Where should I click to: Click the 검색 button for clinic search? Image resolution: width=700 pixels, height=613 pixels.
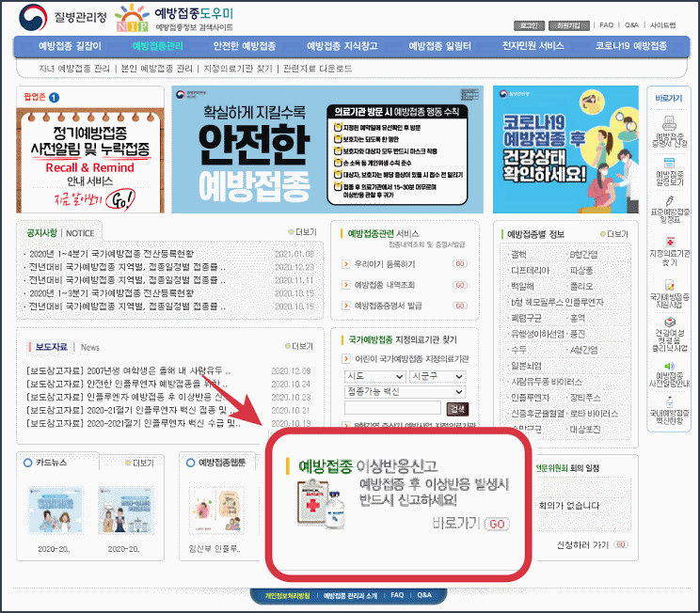[457, 409]
